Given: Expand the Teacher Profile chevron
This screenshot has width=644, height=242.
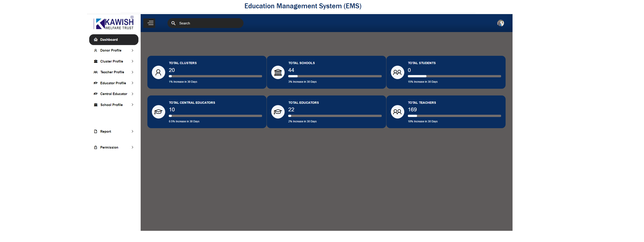Looking at the screenshot, I should coord(132,72).
